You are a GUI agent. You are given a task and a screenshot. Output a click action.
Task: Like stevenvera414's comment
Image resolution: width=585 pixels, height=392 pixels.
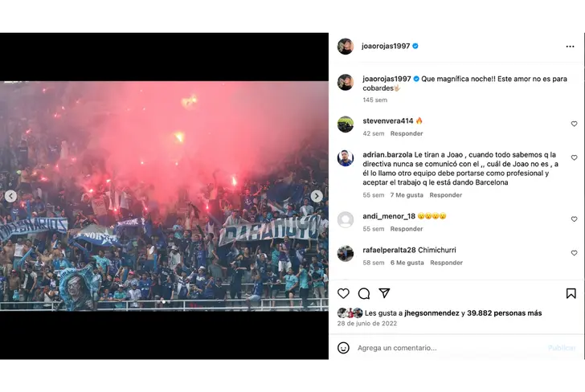pos(574,124)
